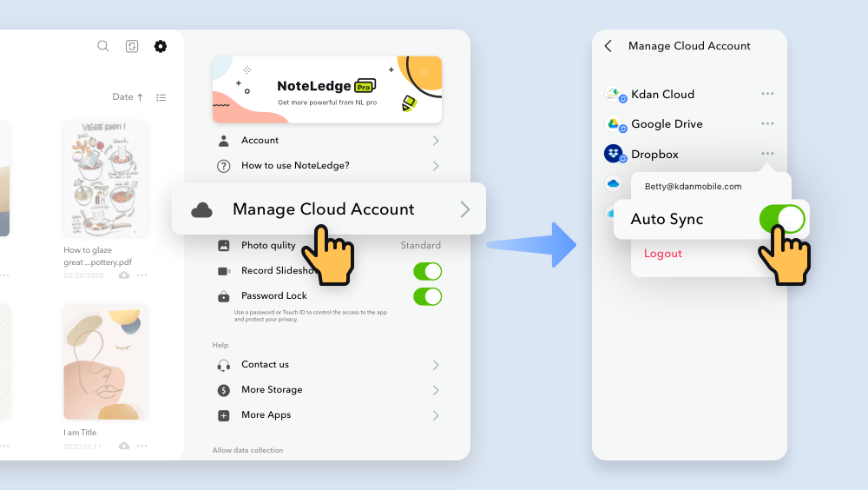
Task: Open Google Drive three-dot options
Action: click(767, 123)
